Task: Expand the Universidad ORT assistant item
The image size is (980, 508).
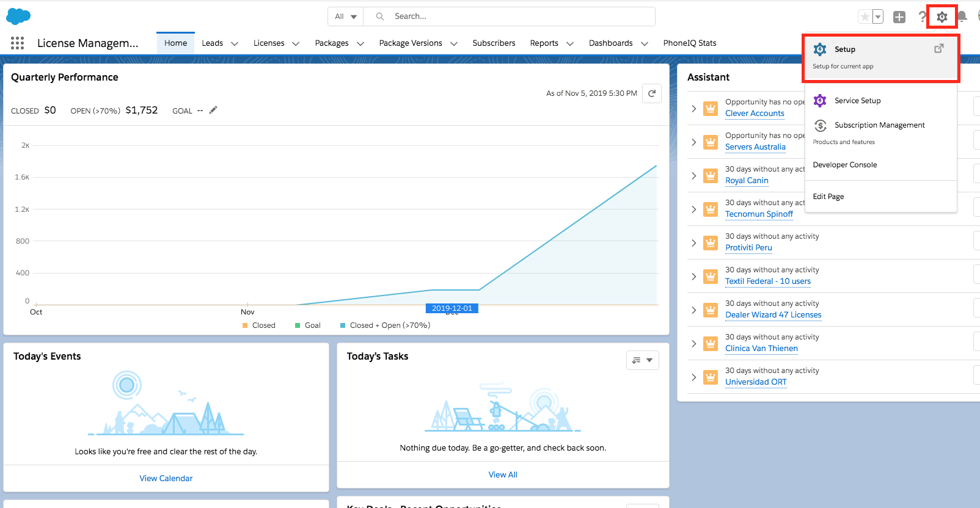Action: [x=693, y=377]
